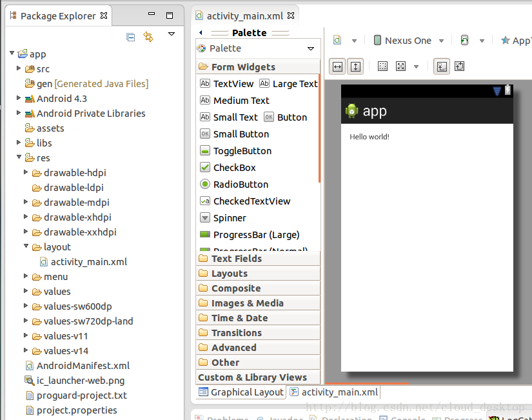This screenshot has width=532, height=420.
Task: Collapse the layout folder
Action: (x=26, y=246)
